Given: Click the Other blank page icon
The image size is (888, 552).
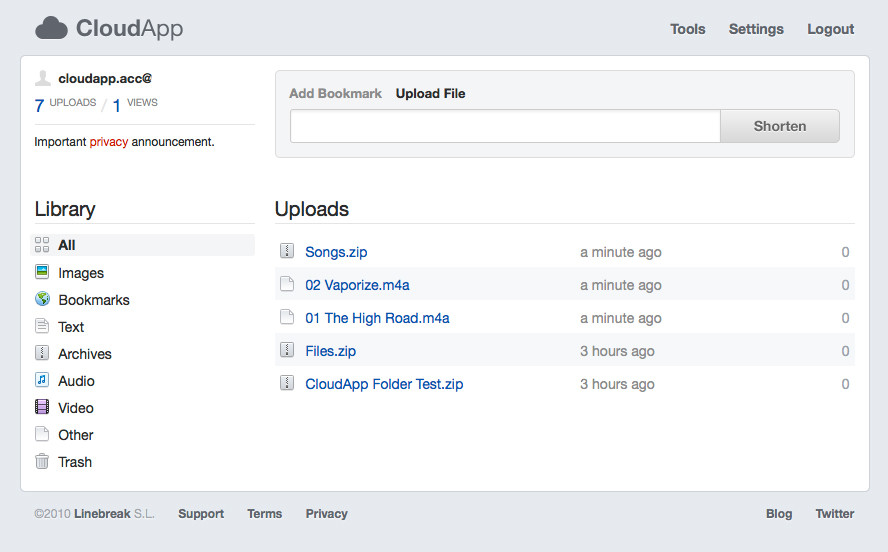Looking at the screenshot, I should click(42, 434).
